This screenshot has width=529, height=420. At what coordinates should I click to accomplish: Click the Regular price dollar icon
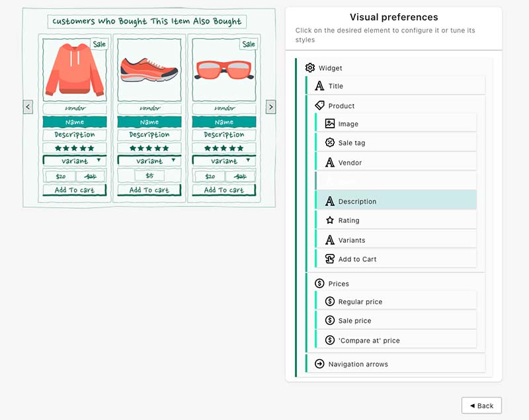(x=330, y=302)
